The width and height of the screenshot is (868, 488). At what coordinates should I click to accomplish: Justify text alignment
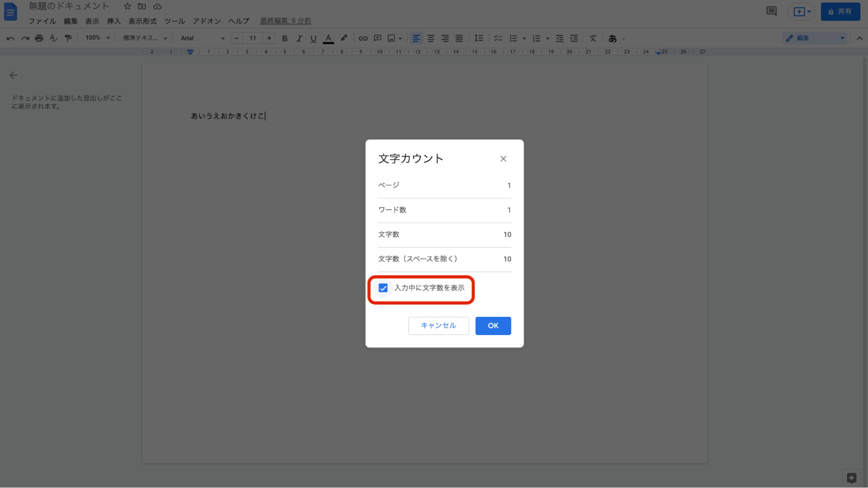459,38
